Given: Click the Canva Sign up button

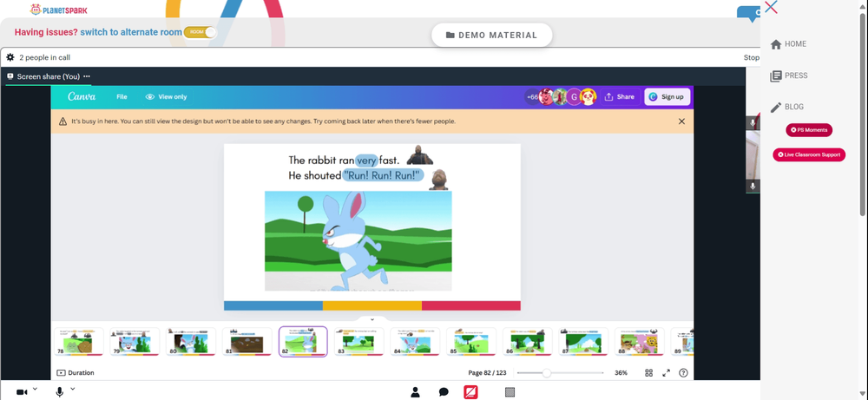Looking at the screenshot, I should (667, 97).
